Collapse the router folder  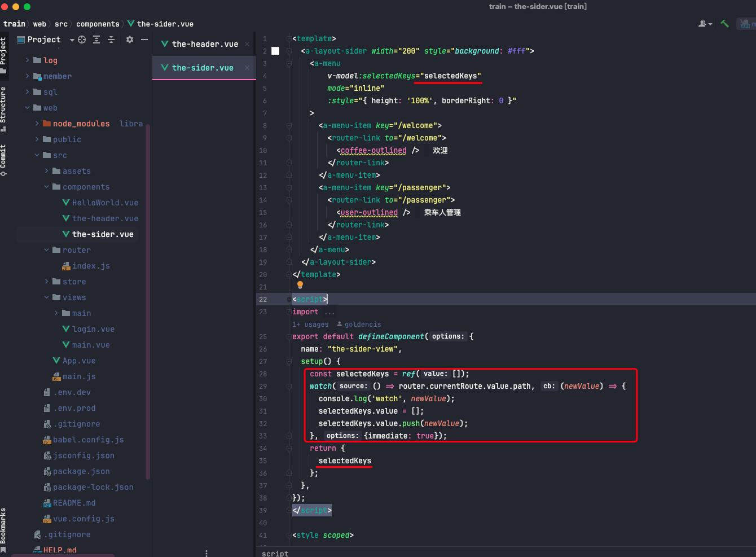tap(46, 250)
